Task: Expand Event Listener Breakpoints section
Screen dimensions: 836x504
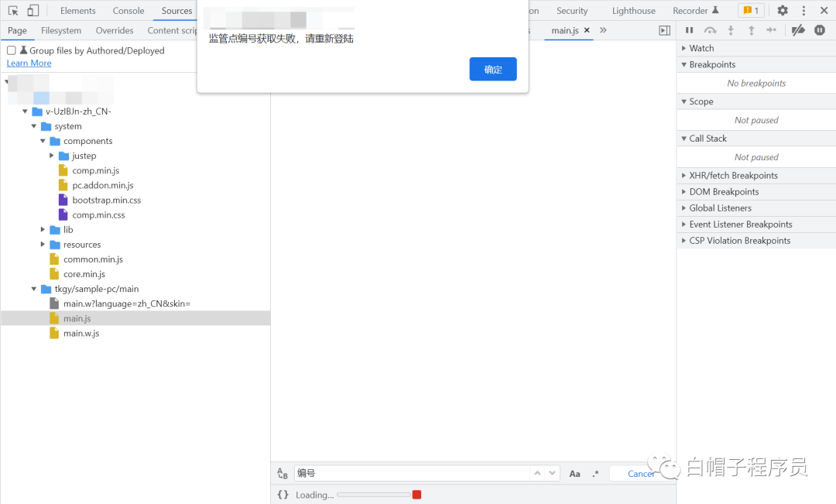Action: [x=756, y=224]
